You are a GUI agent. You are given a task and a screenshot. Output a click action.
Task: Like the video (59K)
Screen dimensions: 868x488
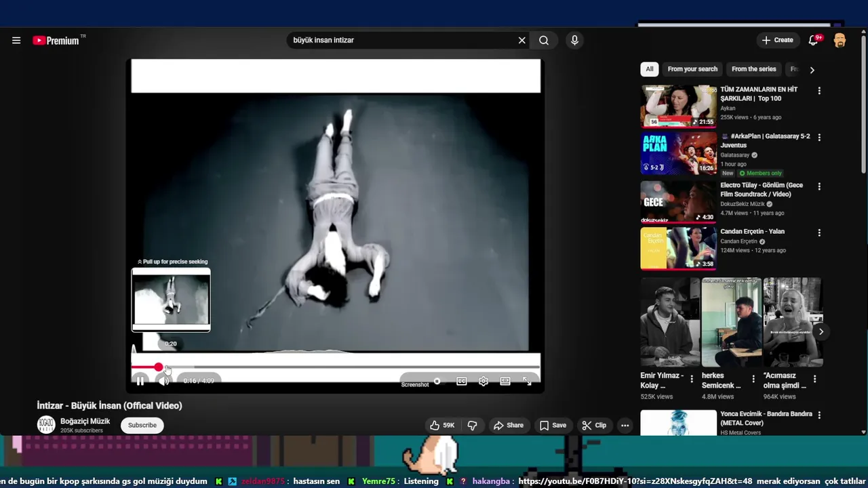441,425
